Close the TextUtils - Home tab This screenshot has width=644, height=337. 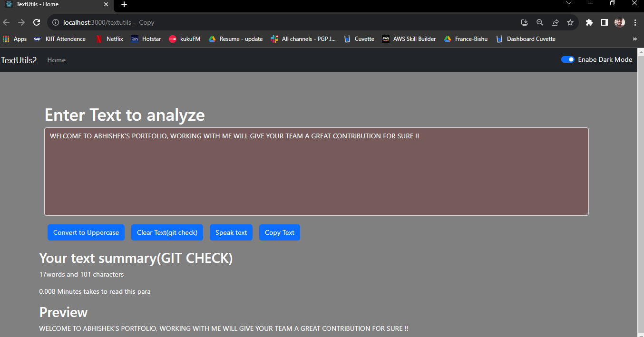pyautogui.click(x=106, y=4)
